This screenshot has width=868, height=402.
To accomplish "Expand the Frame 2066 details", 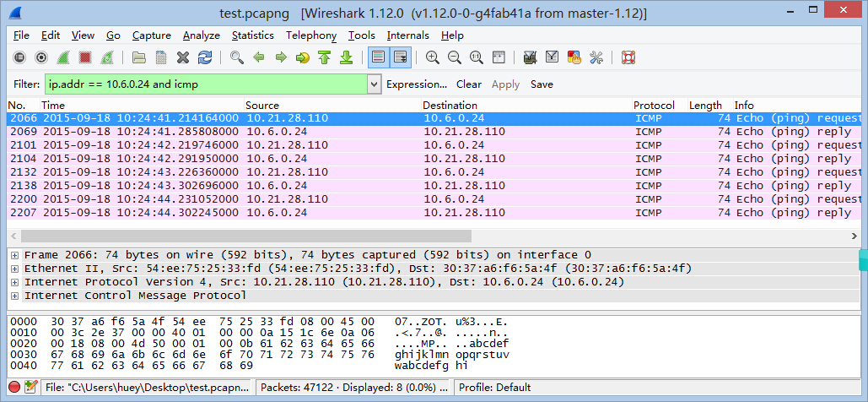I will click(x=14, y=255).
